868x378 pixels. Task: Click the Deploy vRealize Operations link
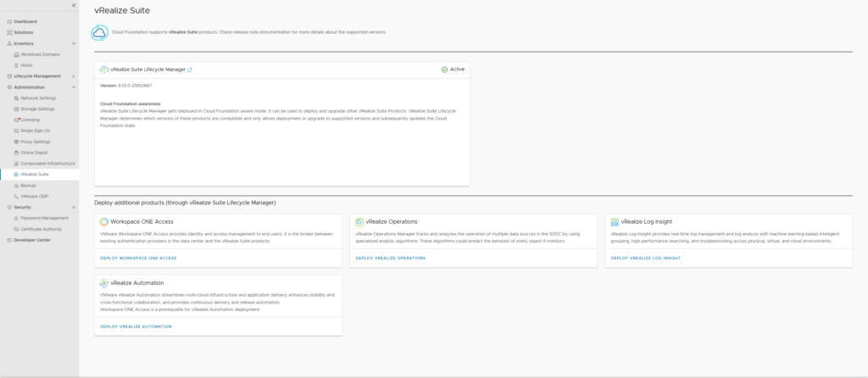point(390,258)
